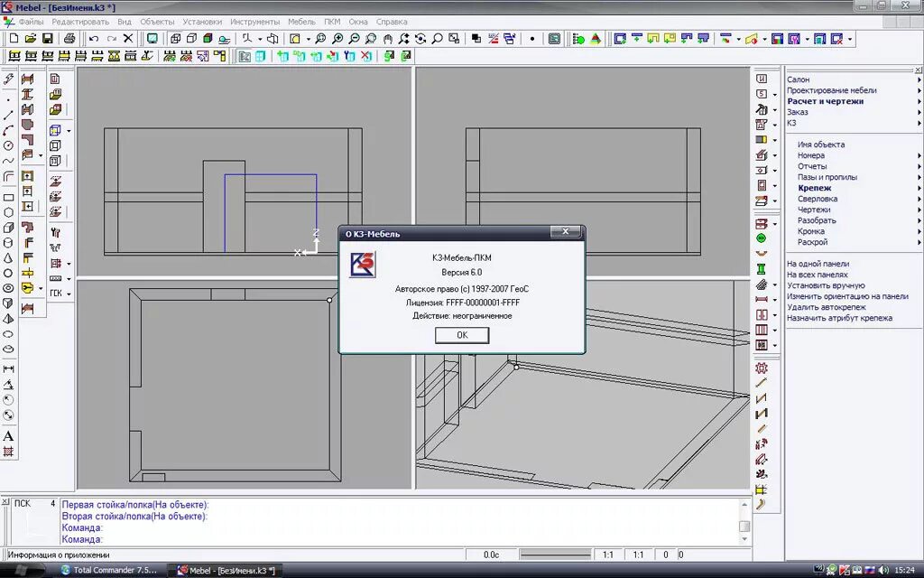Click the Кромка side menu item

click(811, 232)
